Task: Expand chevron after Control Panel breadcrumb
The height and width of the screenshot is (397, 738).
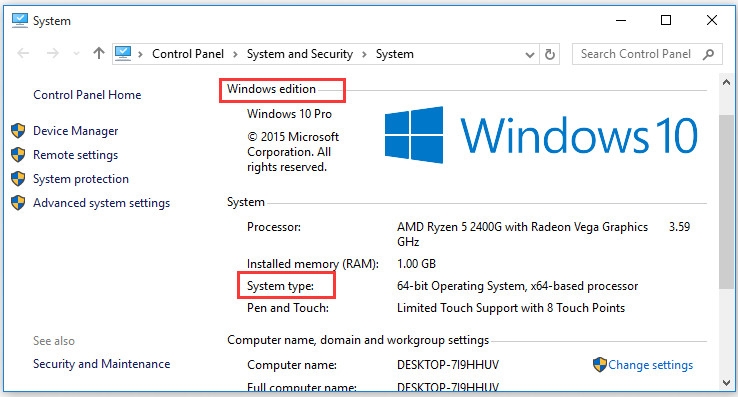Action: (235, 54)
